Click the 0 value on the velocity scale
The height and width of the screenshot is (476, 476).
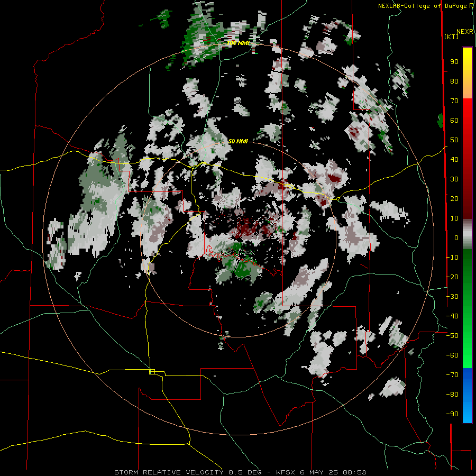click(x=456, y=237)
